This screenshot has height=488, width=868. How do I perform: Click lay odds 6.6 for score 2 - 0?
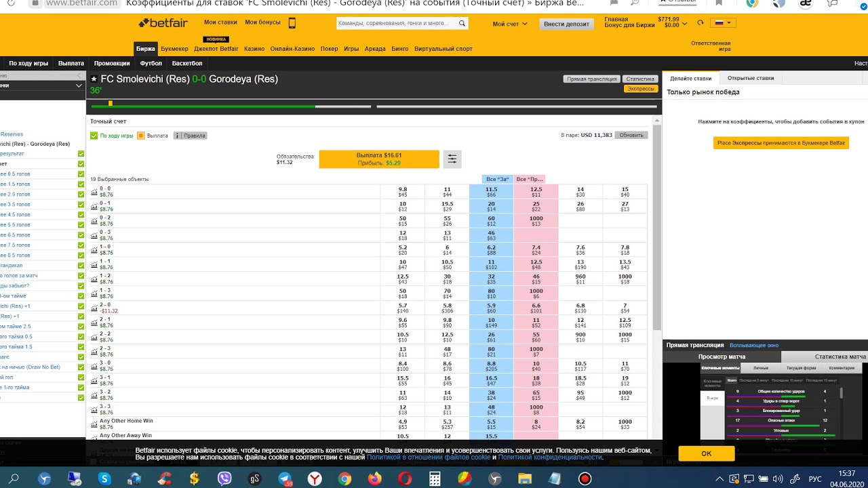click(536, 308)
